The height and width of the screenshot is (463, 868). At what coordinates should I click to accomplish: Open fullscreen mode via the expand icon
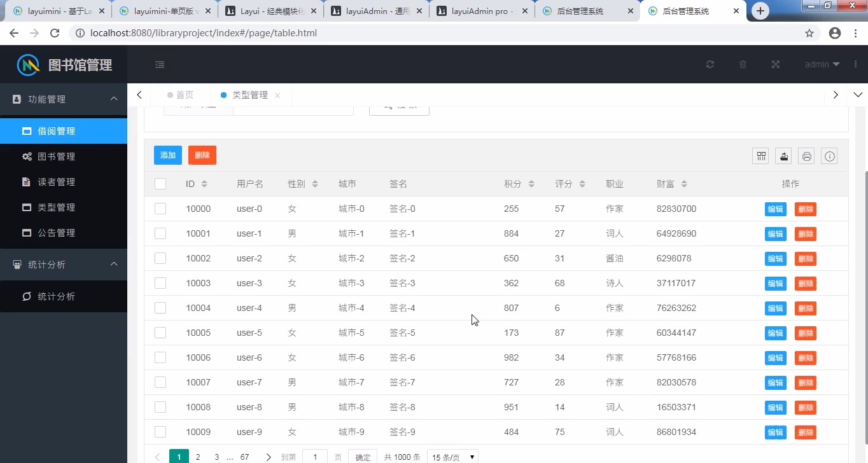tap(776, 64)
